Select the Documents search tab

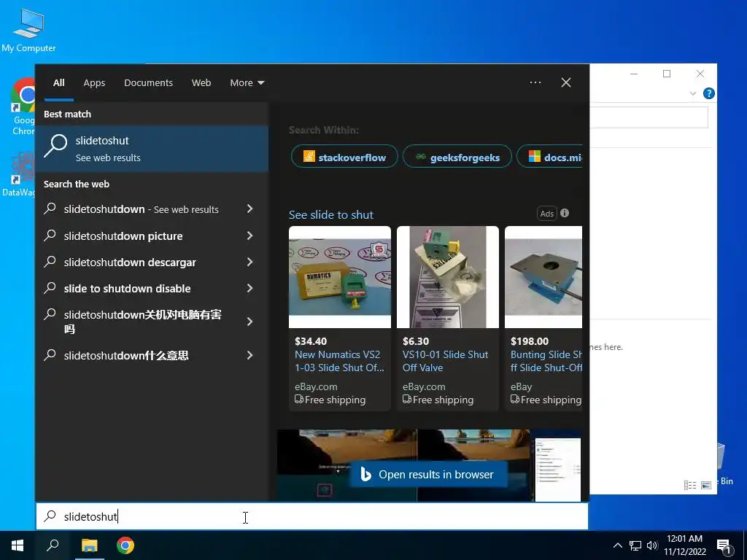coord(148,83)
